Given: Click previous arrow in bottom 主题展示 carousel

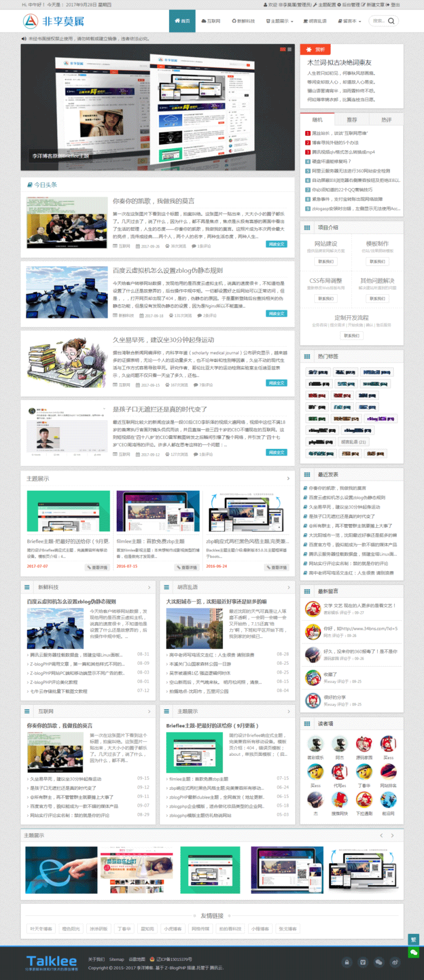Looking at the screenshot, I should 381,835.
